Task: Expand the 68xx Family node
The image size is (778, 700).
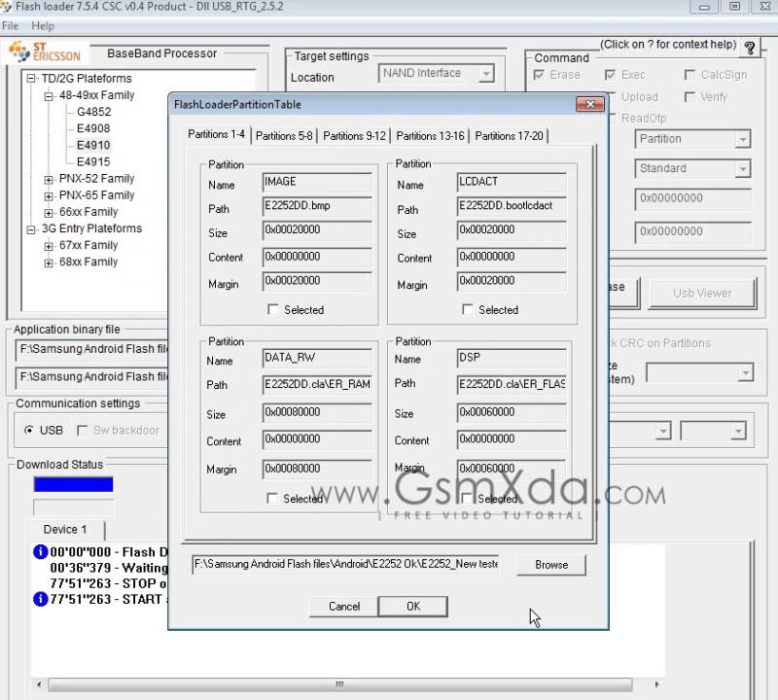Action: pyautogui.click(x=49, y=262)
